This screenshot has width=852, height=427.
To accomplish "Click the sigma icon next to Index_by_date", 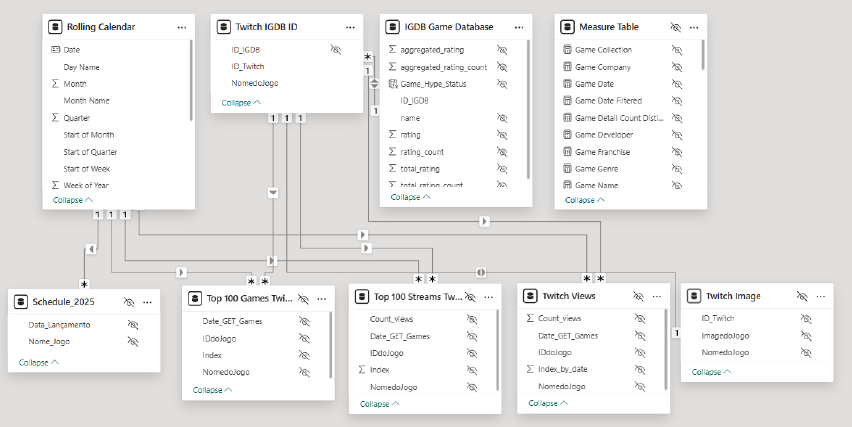I will click(530, 369).
